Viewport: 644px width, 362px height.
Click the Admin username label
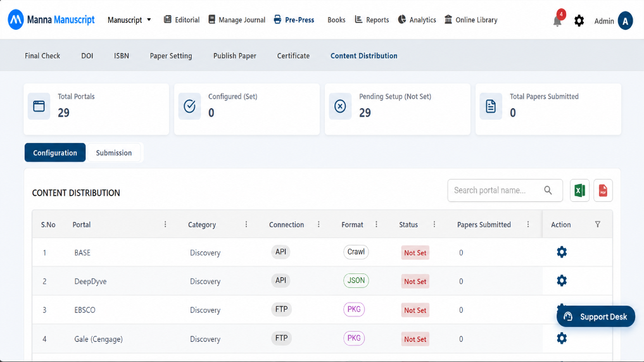coord(603,21)
